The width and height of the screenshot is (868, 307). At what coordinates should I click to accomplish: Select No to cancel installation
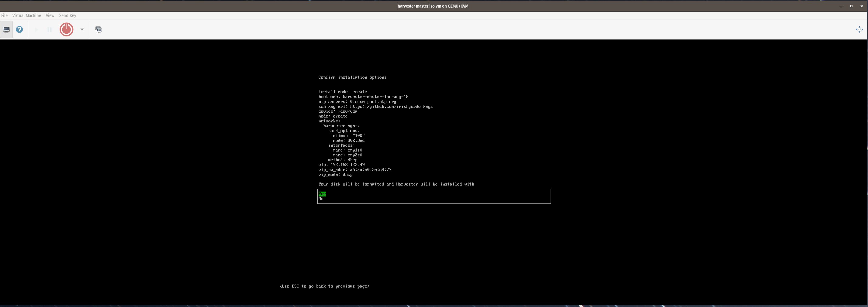click(320, 199)
